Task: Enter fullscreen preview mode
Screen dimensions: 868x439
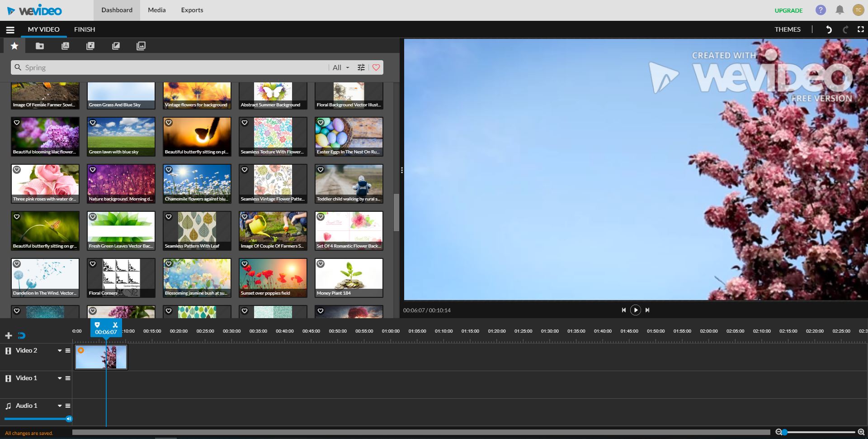Action: [861, 29]
